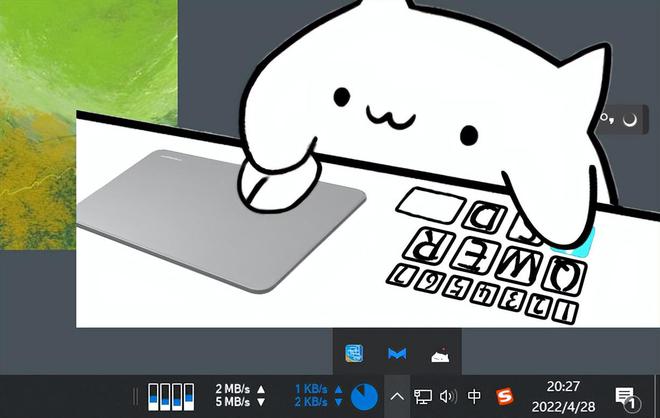Screen dimensions: 660x418
Task: Click the four-bar CPU core meter
Action: pos(166,396)
